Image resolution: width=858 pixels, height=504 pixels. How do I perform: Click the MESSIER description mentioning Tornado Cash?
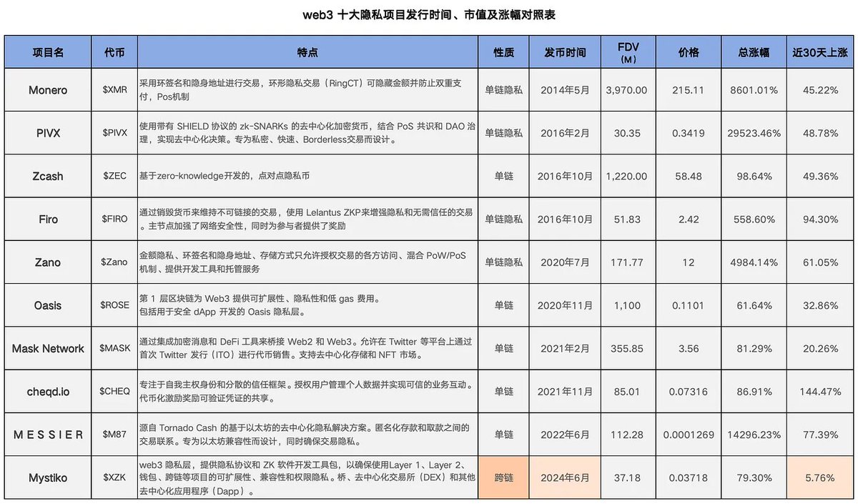[306, 434]
